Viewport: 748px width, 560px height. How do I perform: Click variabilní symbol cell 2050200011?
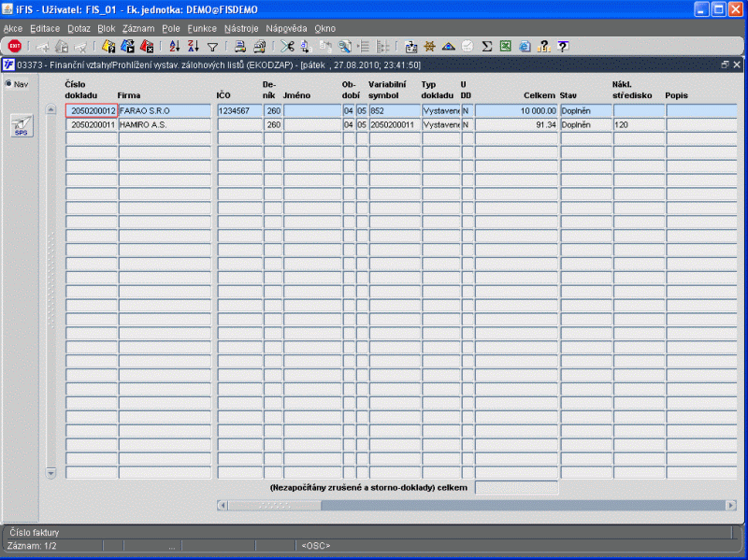395,124
